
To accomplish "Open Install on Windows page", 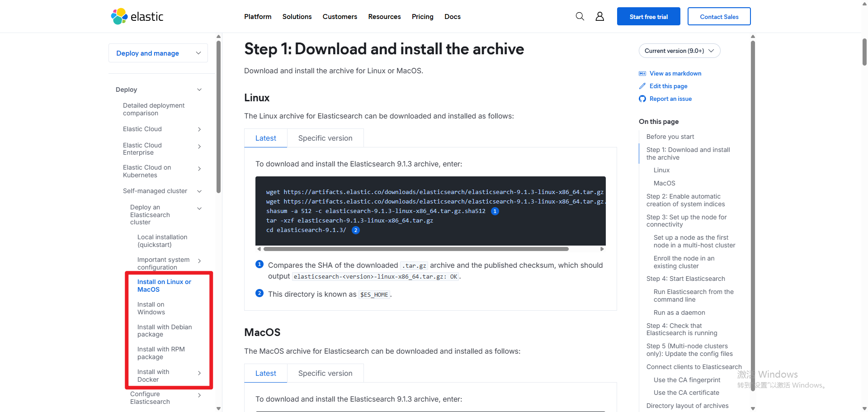I will [151, 308].
